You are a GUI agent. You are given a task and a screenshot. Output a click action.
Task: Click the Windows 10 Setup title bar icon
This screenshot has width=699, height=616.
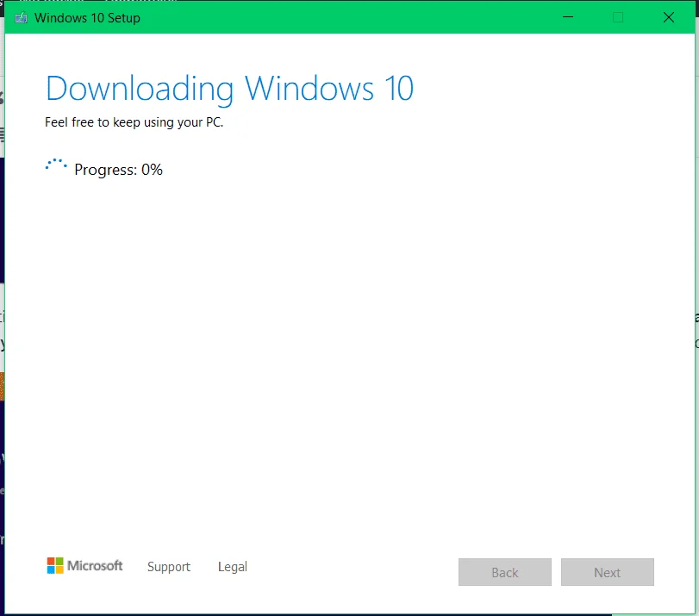pos(21,18)
